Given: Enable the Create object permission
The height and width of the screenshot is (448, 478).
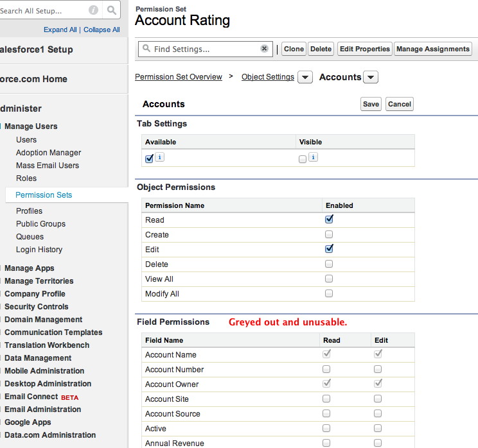Looking at the screenshot, I should click(x=329, y=235).
